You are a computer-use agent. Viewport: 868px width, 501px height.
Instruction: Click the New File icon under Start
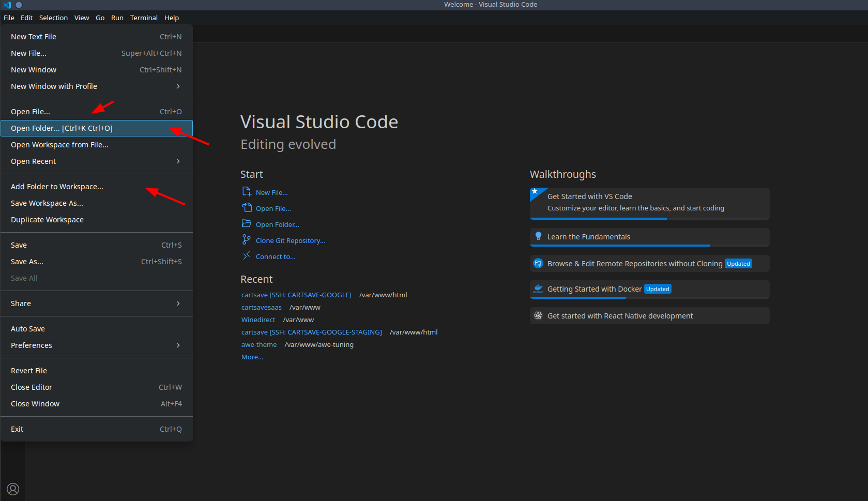tap(247, 192)
